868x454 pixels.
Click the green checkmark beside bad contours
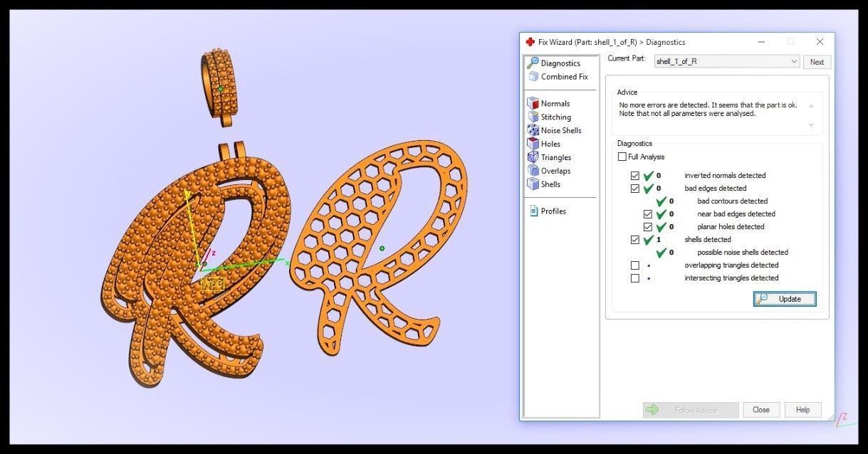tap(661, 201)
